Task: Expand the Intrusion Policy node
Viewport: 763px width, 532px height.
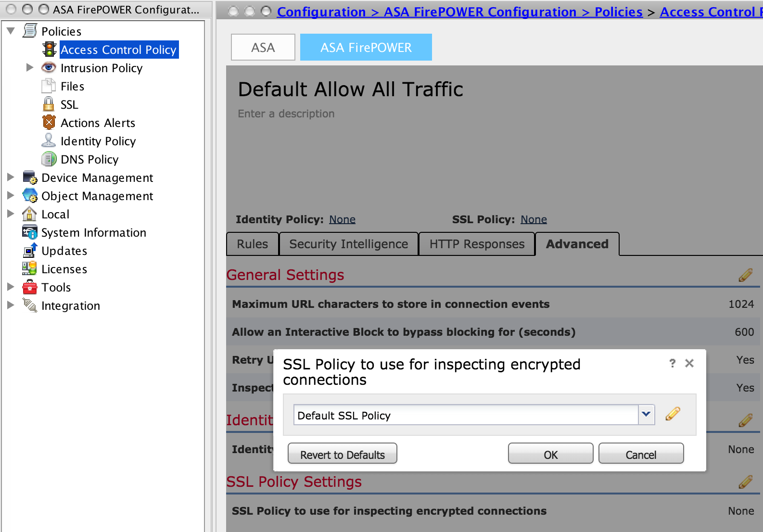Action: tap(30, 67)
